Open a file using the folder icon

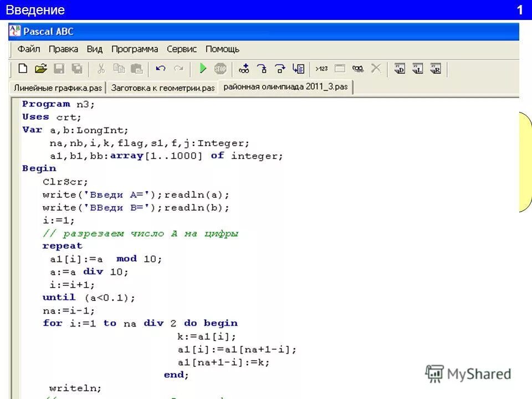40,69
